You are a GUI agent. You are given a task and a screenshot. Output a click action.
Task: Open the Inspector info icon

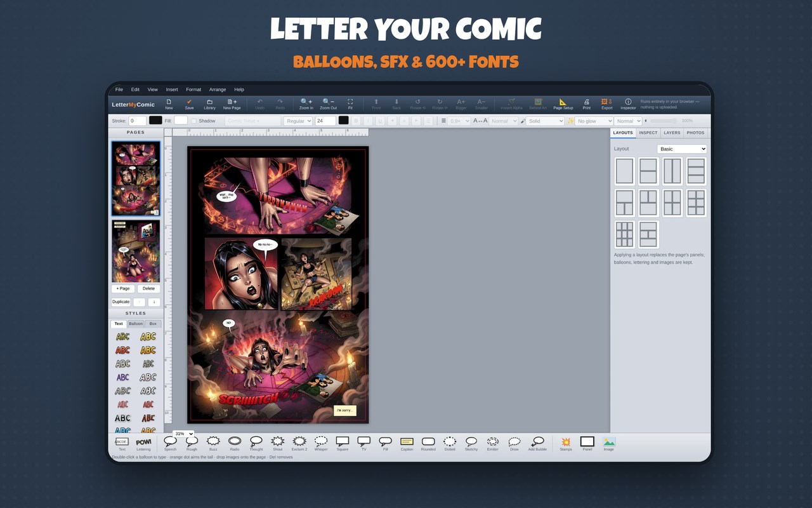[628, 104]
